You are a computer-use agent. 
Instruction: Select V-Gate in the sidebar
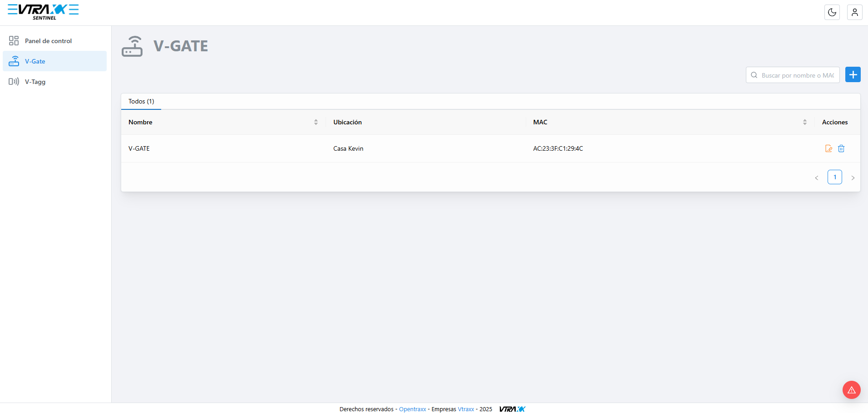click(x=55, y=61)
